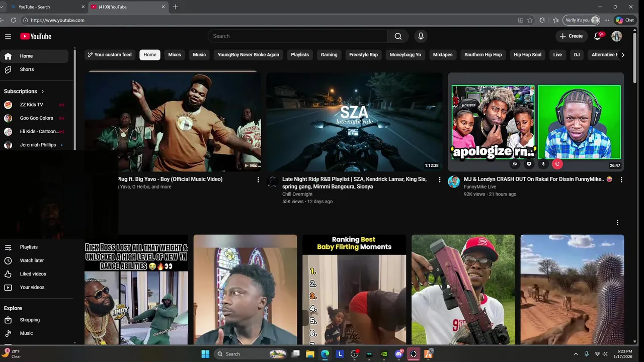Open the tab actions dropdown arrow
Screen dimensions: 644x362
pyautogui.click(x=2, y=7)
